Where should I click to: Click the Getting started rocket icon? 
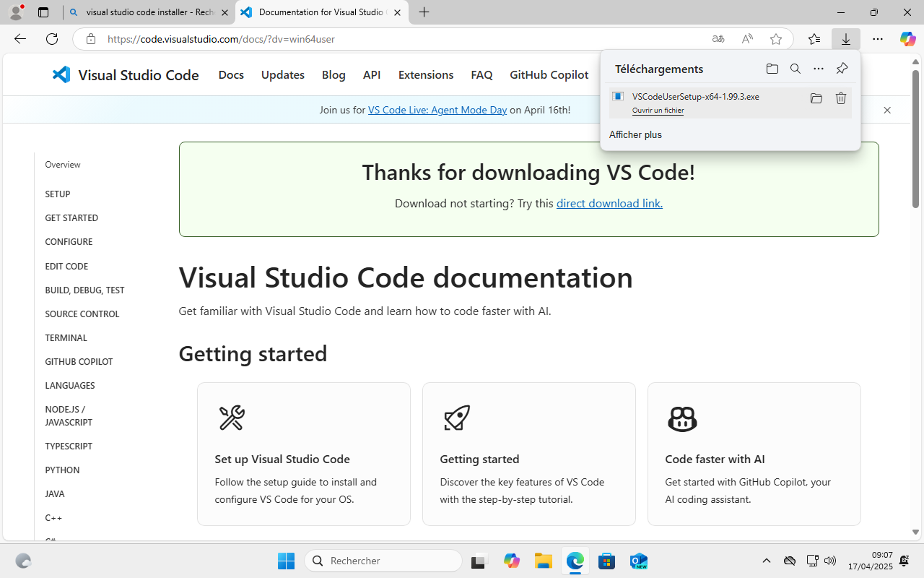457,418
